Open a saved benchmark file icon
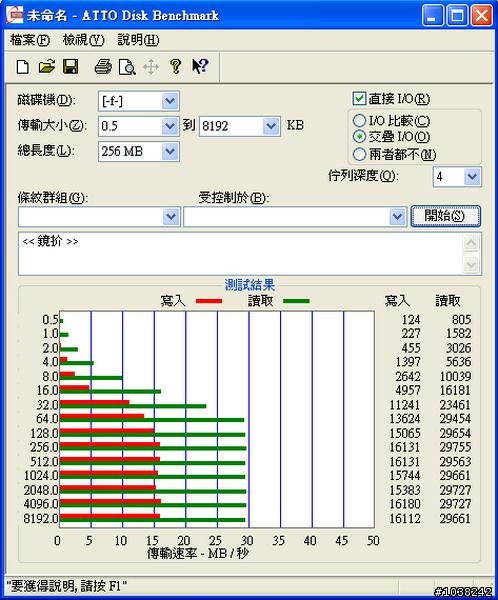Viewport: 498px width, 600px height. point(47,67)
